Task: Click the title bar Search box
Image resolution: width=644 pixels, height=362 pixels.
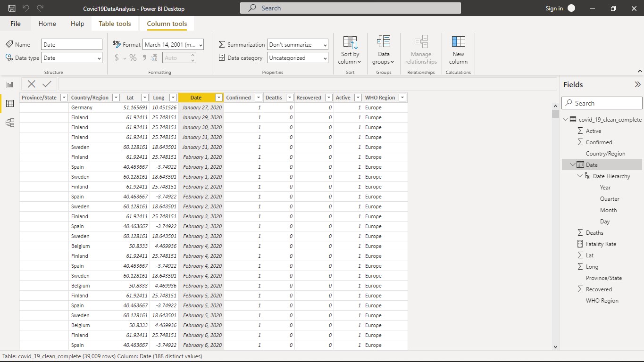Action: click(351, 8)
